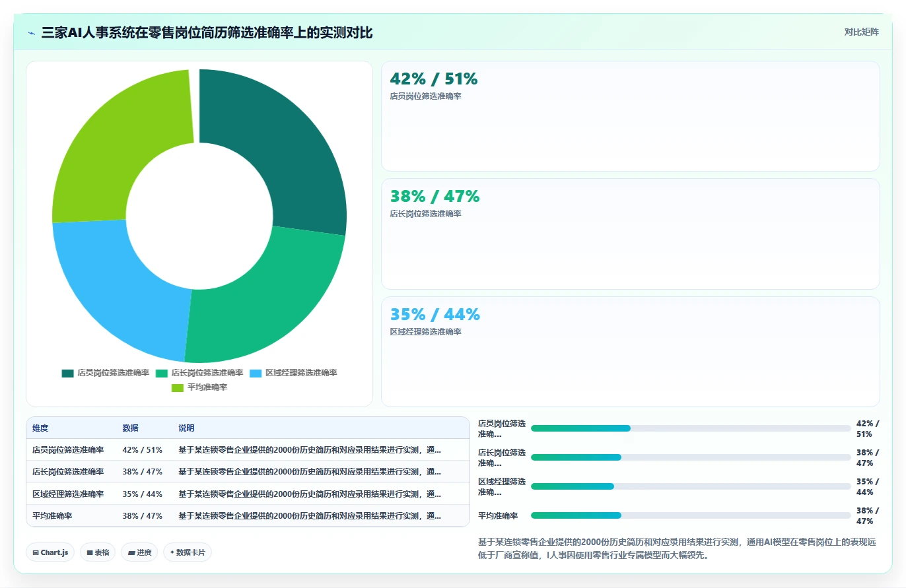Click the 数据 column header
The width and height of the screenshot is (906, 588).
(x=131, y=428)
